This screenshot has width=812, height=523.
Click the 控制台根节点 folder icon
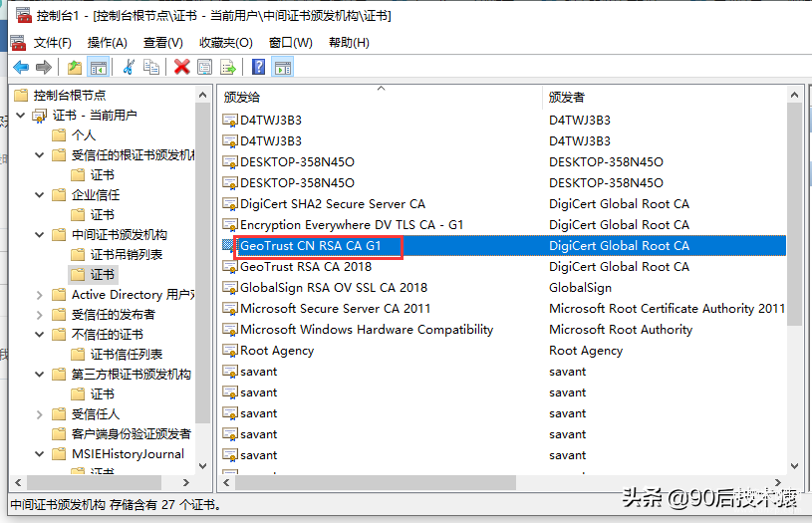pyautogui.click(x=21, y=96)
